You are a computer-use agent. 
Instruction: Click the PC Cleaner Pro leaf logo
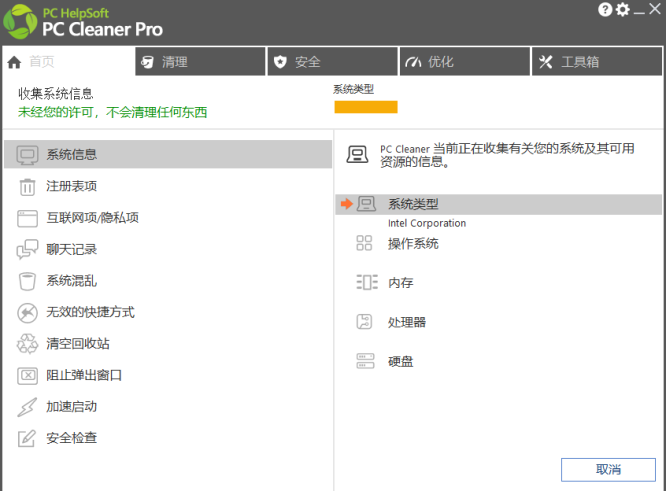(20, 22)
